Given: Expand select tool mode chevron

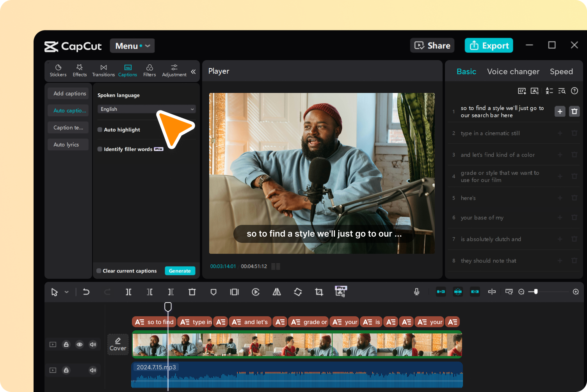Looking at the screenshot, I should click(67, 292).
